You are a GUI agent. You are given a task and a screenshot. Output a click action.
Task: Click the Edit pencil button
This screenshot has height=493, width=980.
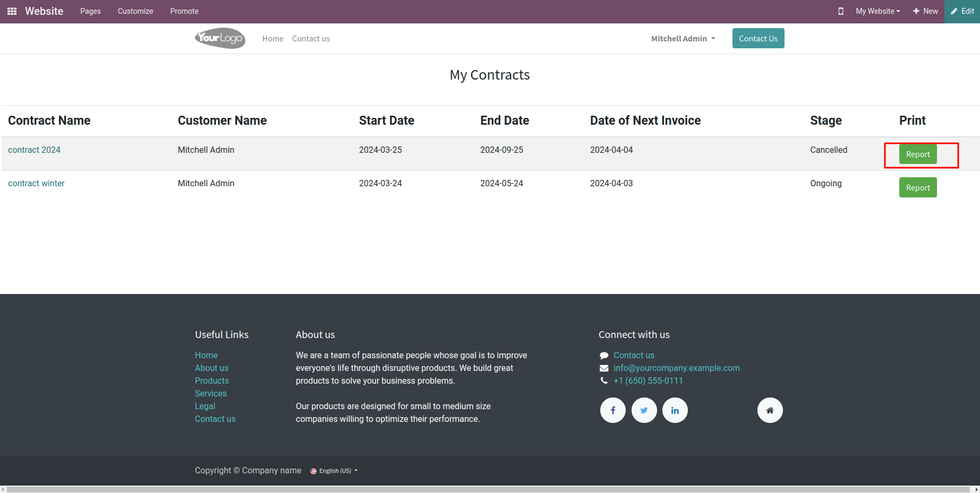coord(962,11)
